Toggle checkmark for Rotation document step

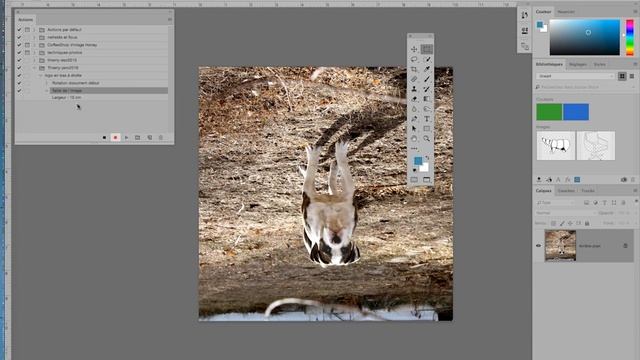click(19, 83)
